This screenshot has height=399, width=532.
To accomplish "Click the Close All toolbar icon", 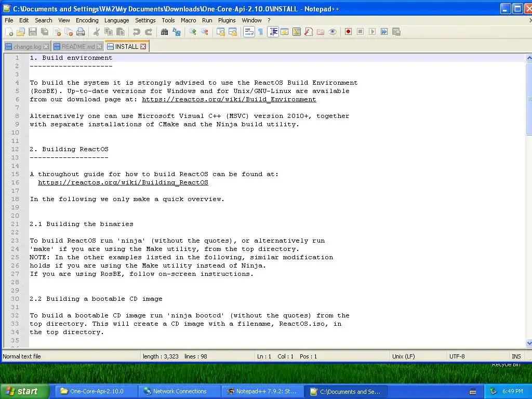I will tap(69, 32).
